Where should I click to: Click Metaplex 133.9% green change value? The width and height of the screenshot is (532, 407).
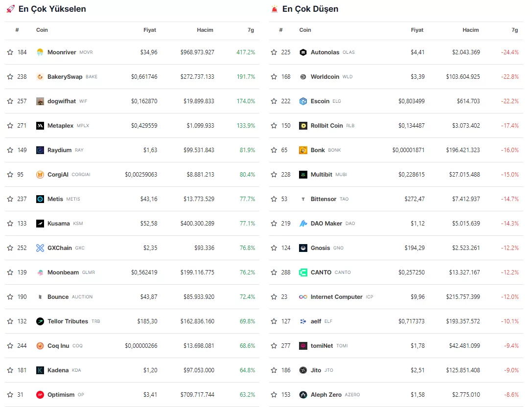[246, 126]
